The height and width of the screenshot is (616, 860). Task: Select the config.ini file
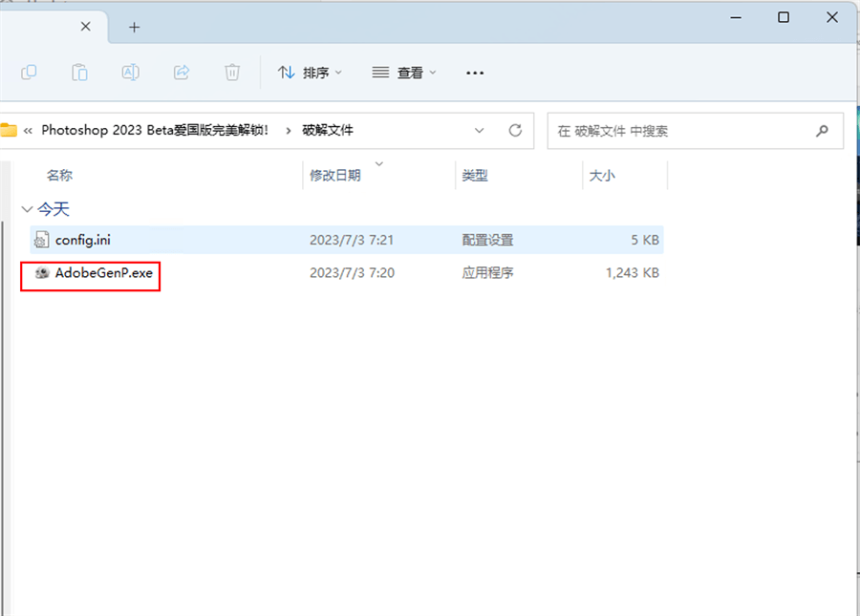coord(347,240)
